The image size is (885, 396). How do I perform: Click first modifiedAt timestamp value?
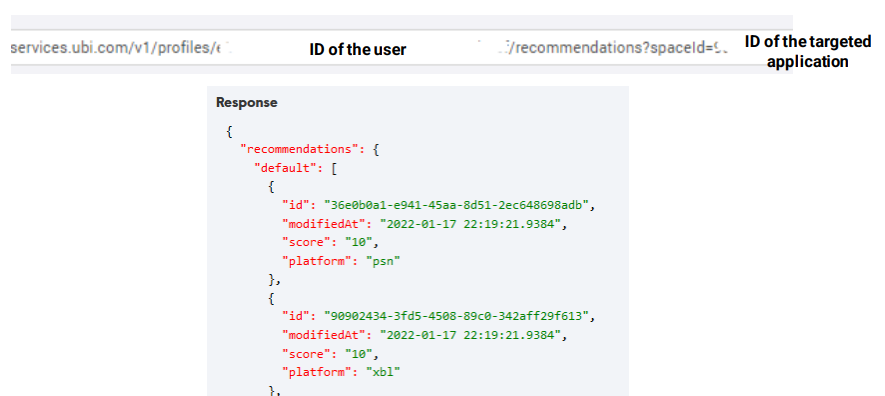pos(471,224)
